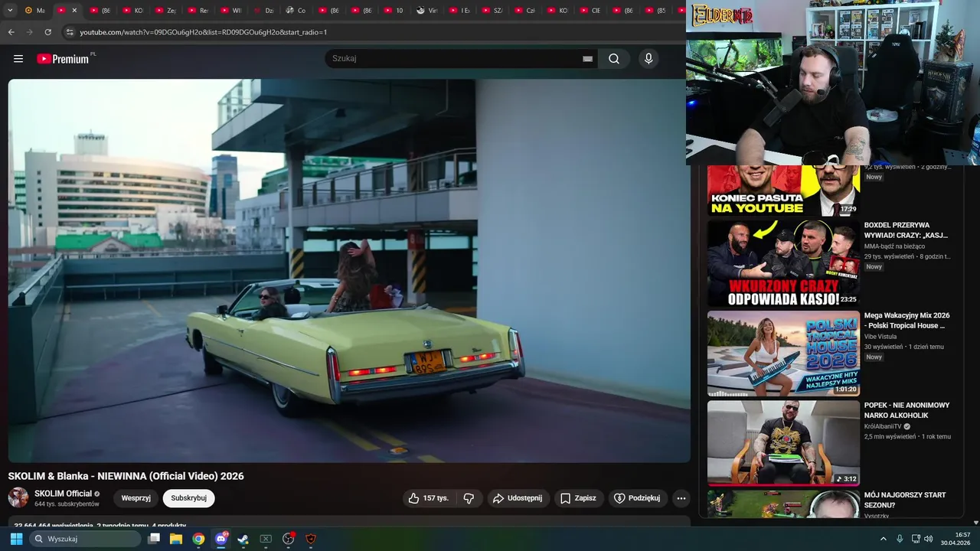Viewport: 980px width, 551px height.
Task: Switch to the 'Co' browser tab
Action: [x=296, y=11]
